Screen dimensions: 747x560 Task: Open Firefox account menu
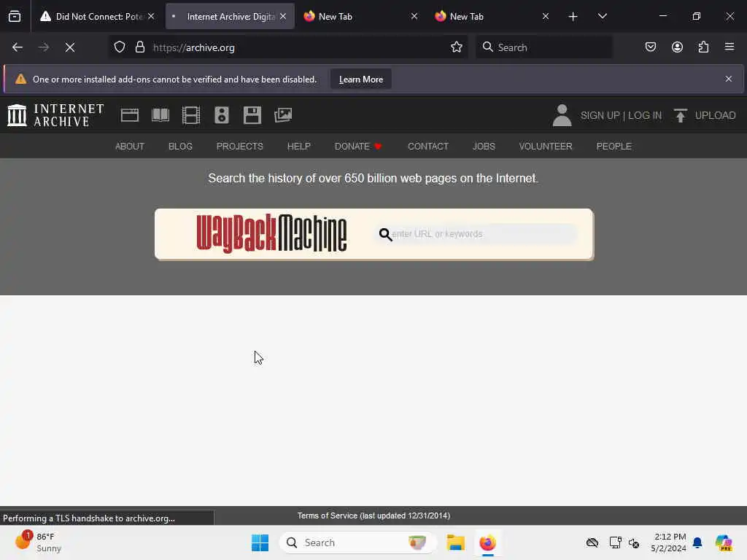[x=677, y=47]
